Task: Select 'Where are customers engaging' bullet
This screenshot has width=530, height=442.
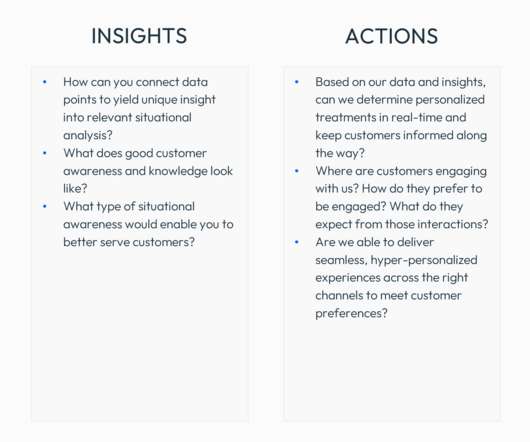Action: pyautogui.click(x=402, y=197)
